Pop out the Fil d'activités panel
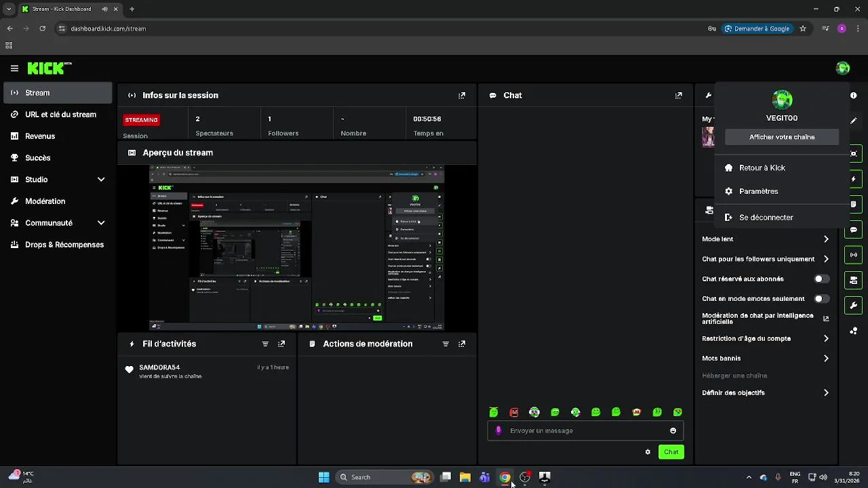This screenshot has height=488, width=868. tap(281, 344)
